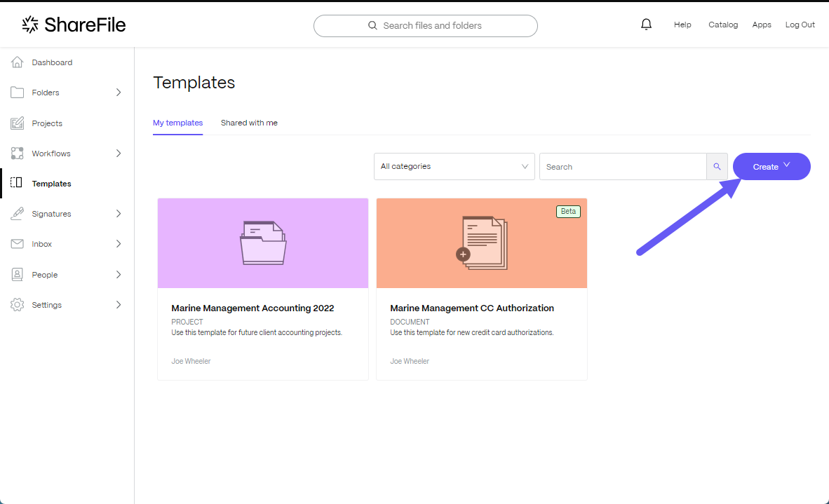829x504 pixels.
Task: Click the Templates page heading
Action: coord(194,83)
